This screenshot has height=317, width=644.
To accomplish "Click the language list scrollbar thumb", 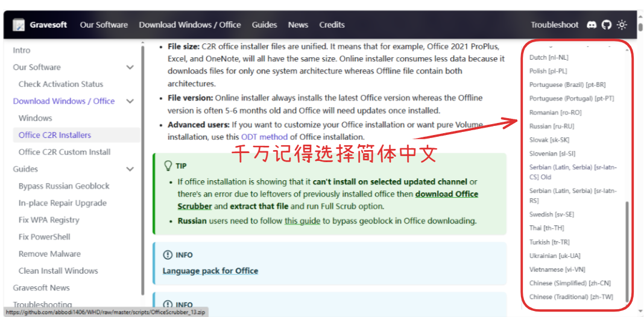I will coord(627,251).
